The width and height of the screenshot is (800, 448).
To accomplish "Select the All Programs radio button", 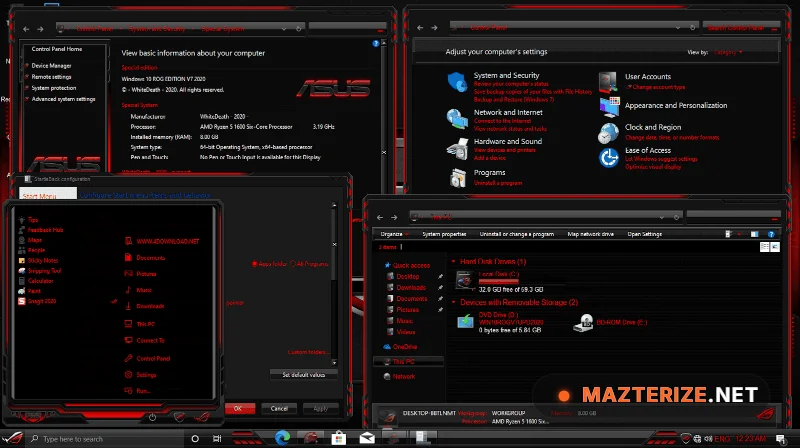I will click(x=293, y=264).
